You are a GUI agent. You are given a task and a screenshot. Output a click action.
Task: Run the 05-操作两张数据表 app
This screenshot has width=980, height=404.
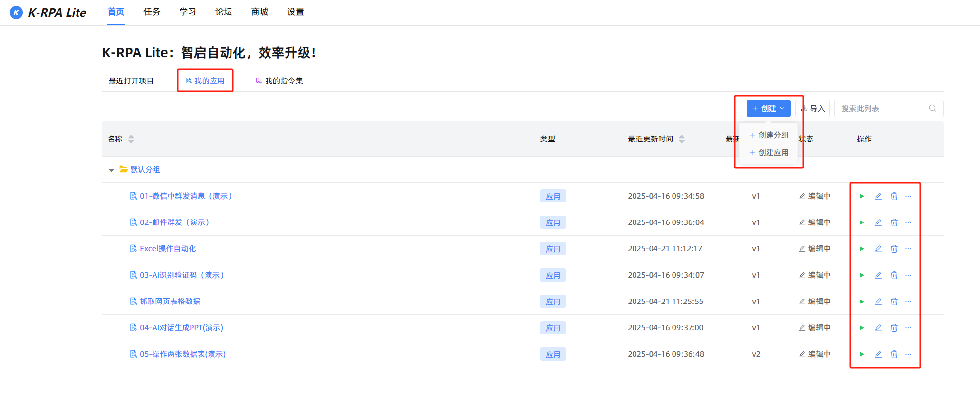pos(862,354)
